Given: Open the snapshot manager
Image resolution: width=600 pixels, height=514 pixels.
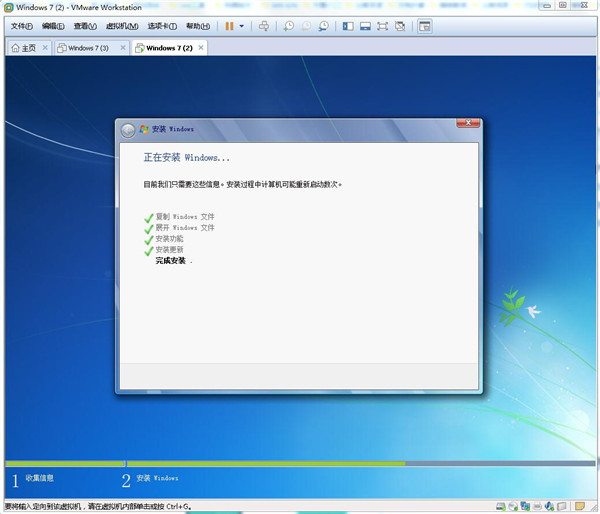Looking at the screenshot, I should tap(324, 26).
